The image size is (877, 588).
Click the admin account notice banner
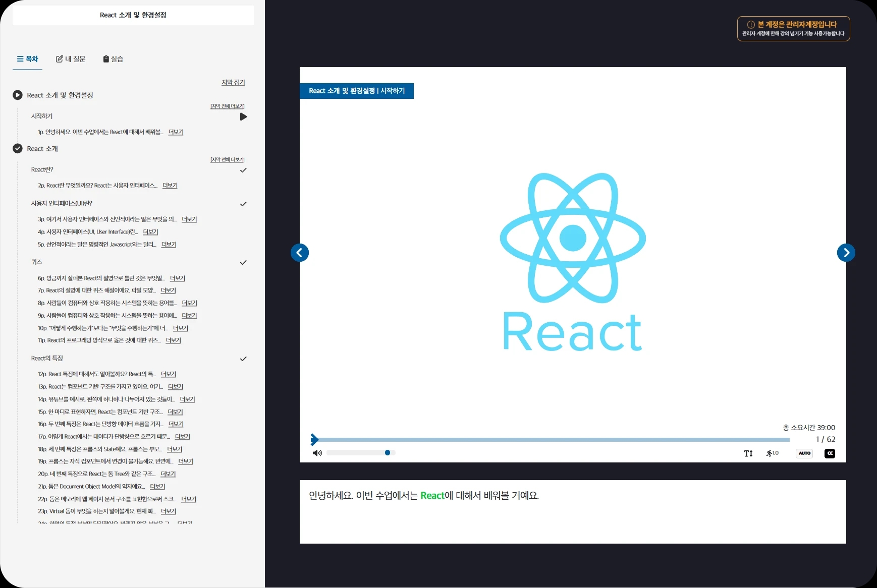793,29
